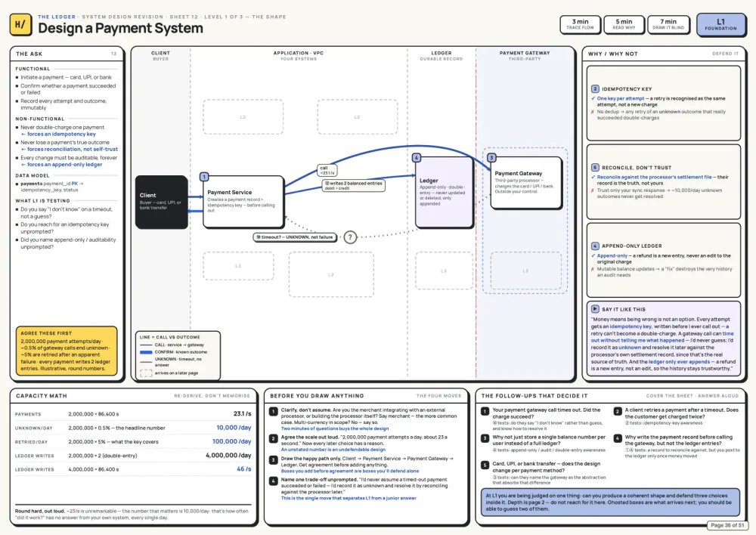
Task: Click the blue 'ledger only ever appends' text
Action: tap(679, 361)
